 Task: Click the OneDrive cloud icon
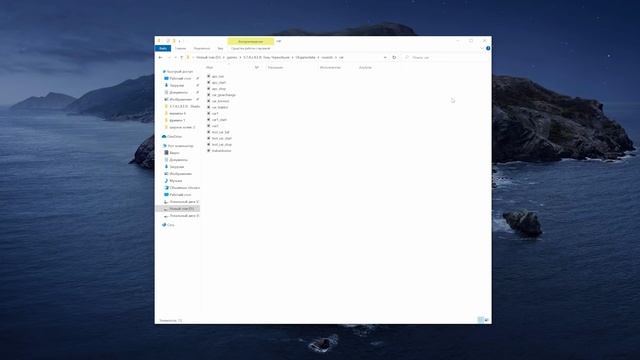pyautogui.click(x=164, y=136)
